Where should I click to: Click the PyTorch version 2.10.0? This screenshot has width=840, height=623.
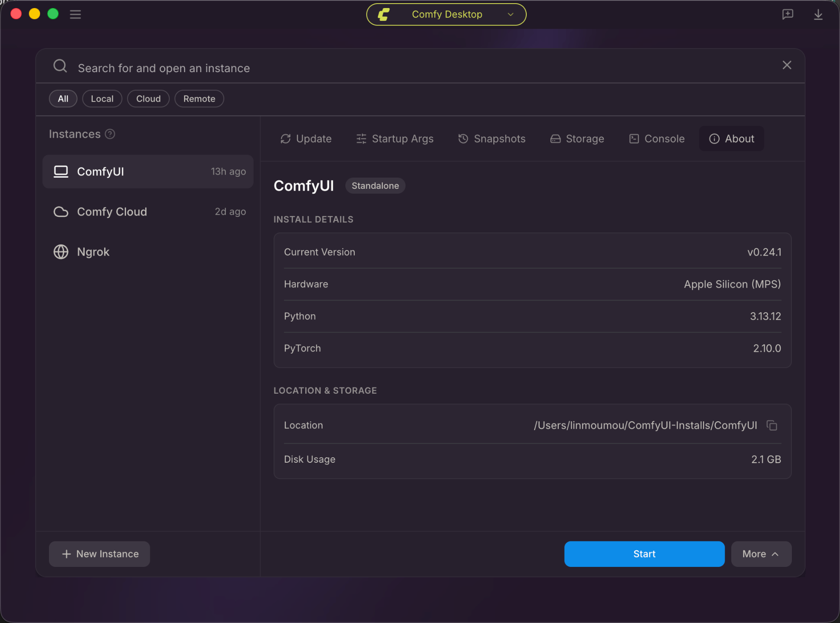tap(767, 348)
